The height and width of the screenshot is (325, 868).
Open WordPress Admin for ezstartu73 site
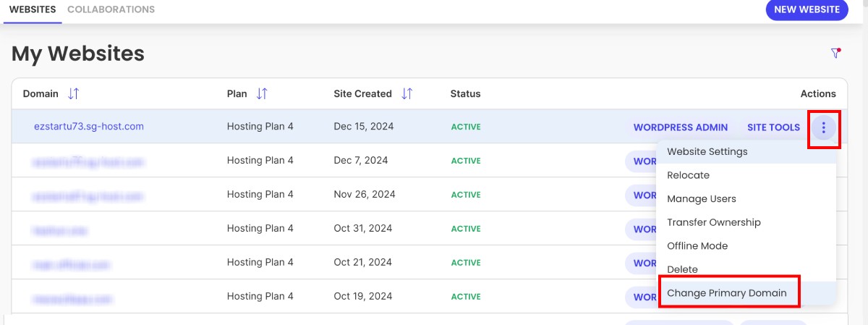coord(680,127)
